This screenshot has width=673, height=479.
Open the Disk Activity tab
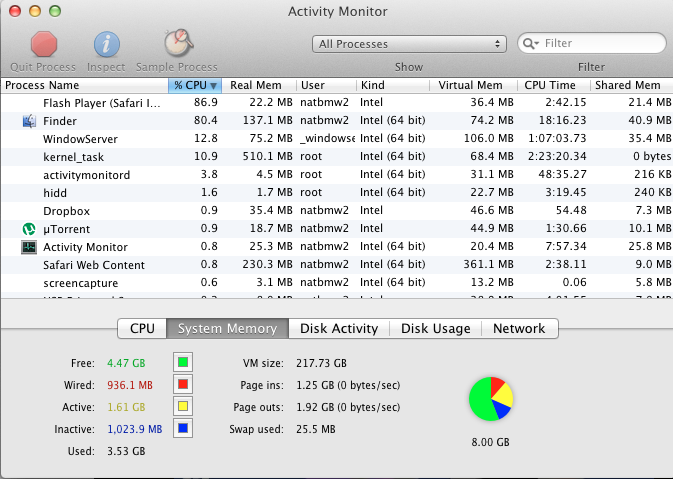tap(339, 328)
